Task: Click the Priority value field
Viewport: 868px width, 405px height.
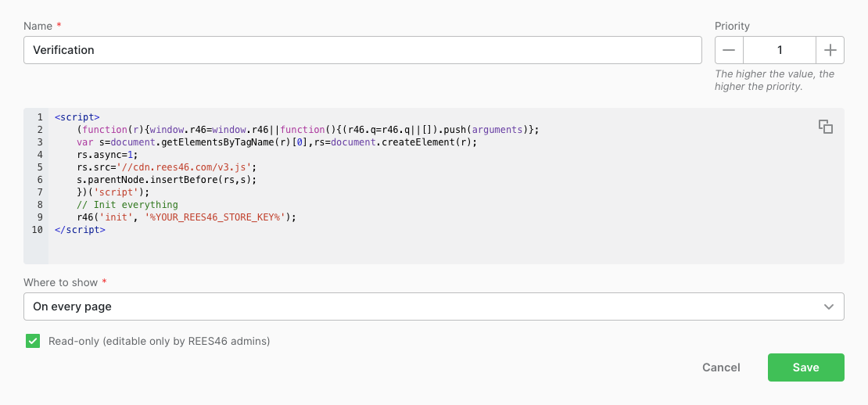Action: (780, 50)
